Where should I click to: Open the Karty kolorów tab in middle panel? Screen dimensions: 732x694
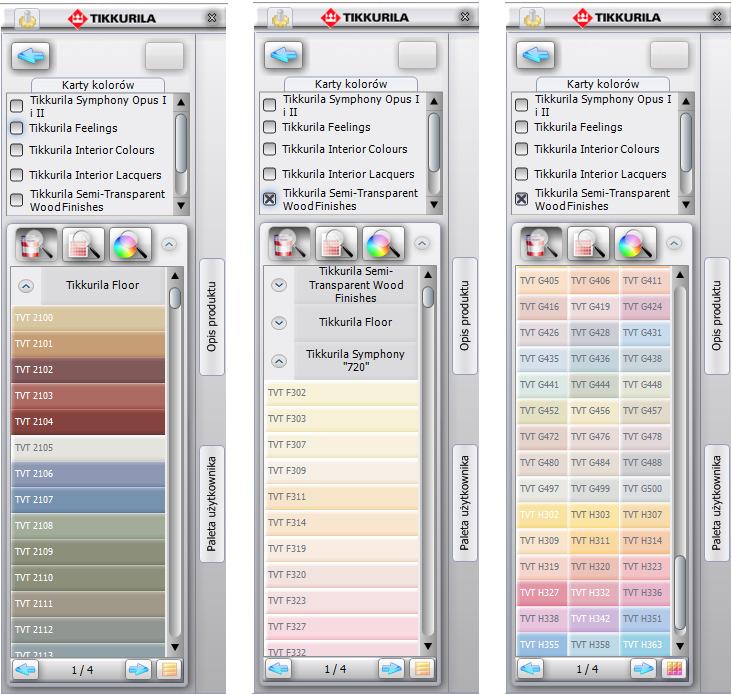click(351, 84)
